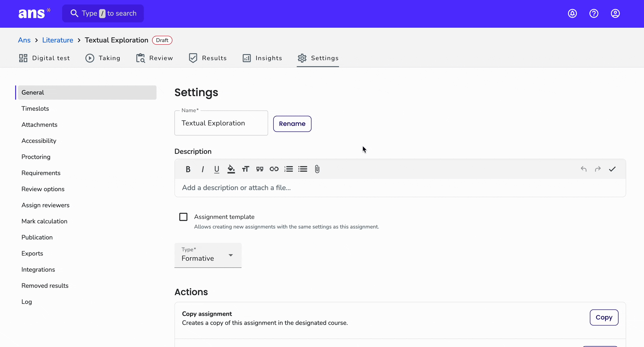
Task: Toggle bold formatting in description editor
Action: pos(188,169)
